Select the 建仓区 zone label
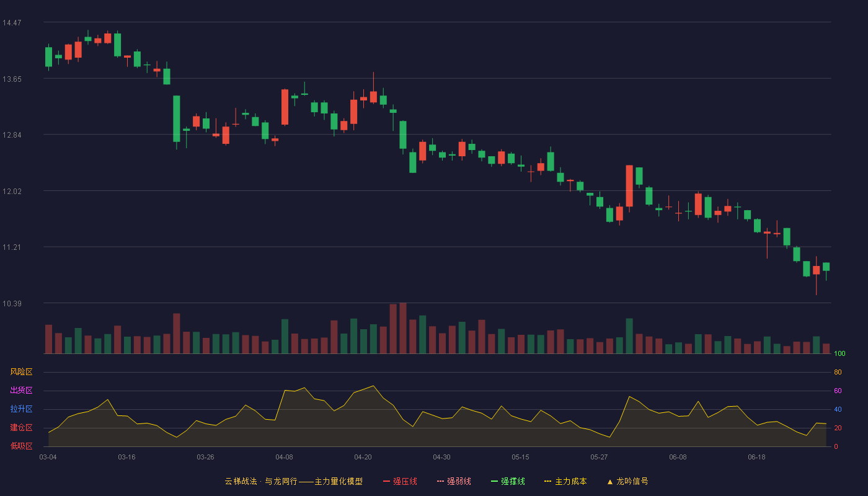 [21, 428]
